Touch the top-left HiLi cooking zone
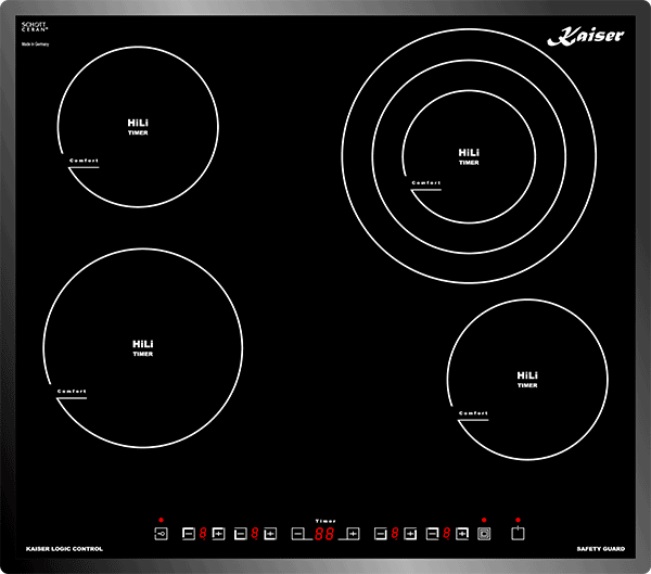The image size is (651, 574). click(x=137, y=125)
